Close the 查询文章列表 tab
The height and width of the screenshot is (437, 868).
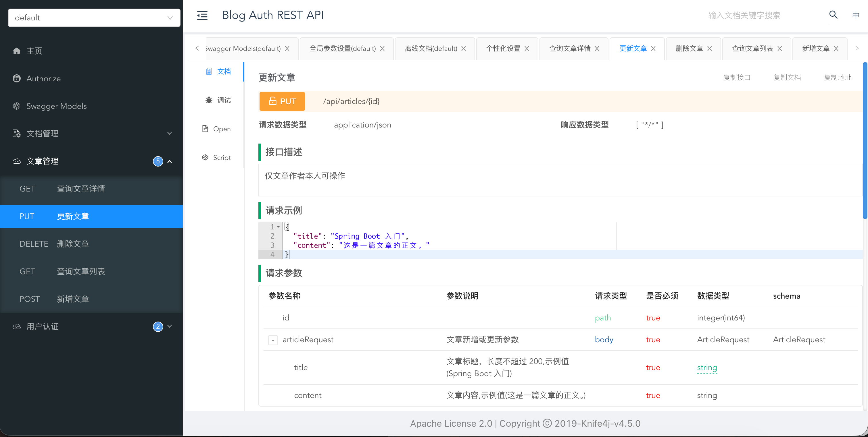[779, 49]
